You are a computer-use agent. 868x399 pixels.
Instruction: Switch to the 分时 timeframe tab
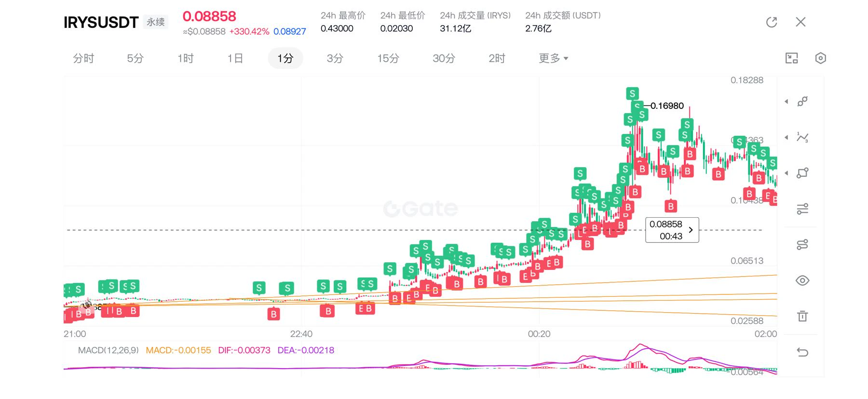click(83, 58)
